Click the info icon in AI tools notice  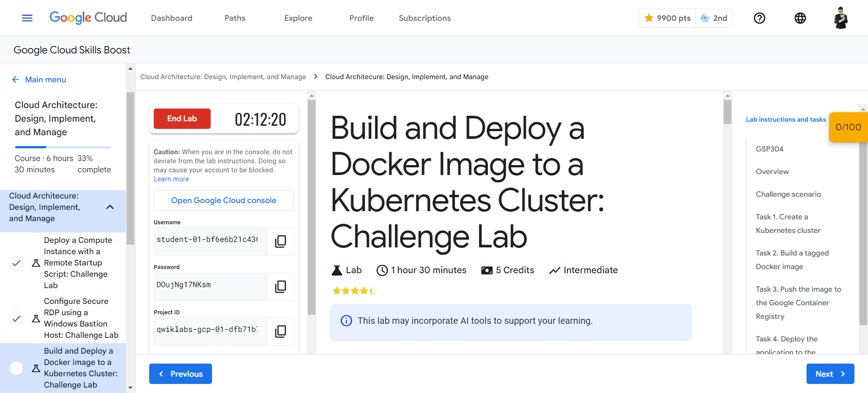point(346,321)
